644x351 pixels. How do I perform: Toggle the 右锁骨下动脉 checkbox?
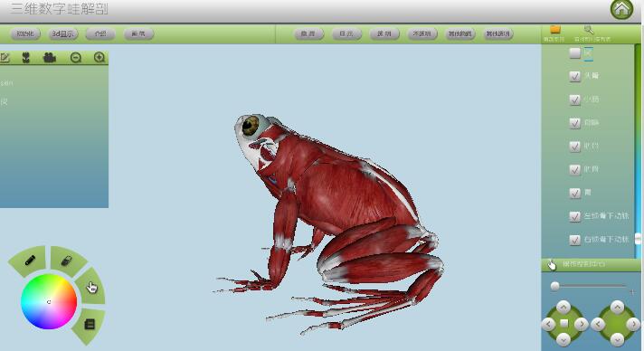coord(574,240)
